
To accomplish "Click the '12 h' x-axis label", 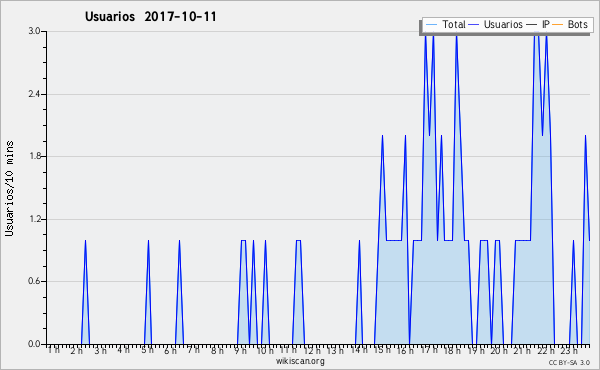I will tap(312, 350).
